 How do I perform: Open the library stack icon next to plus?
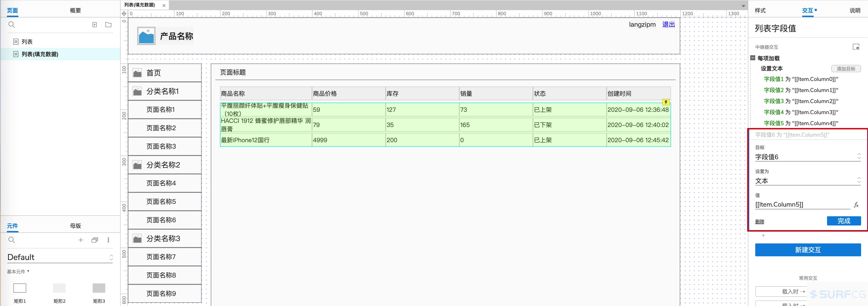[x=95, y=240]
